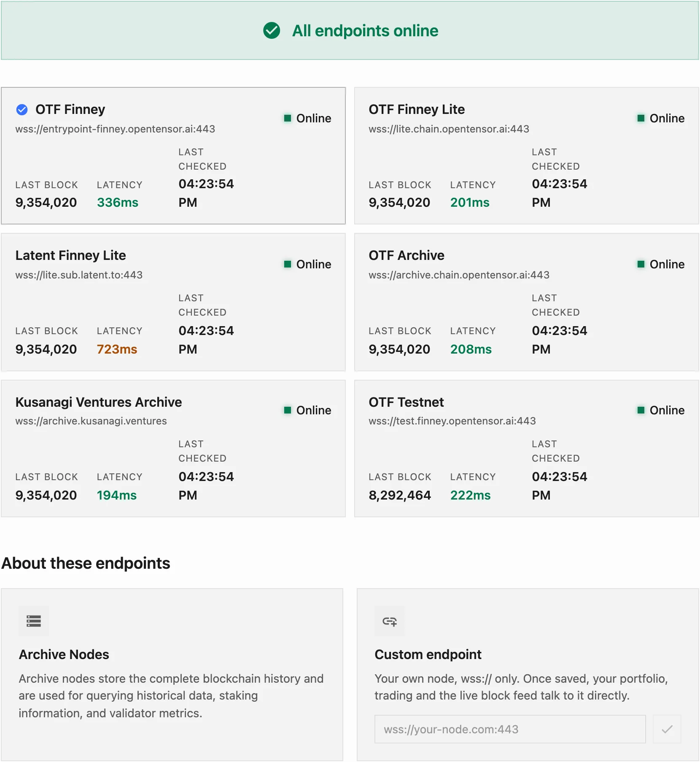Select the OTF Finney Lite endpoint card

(527, 156)
